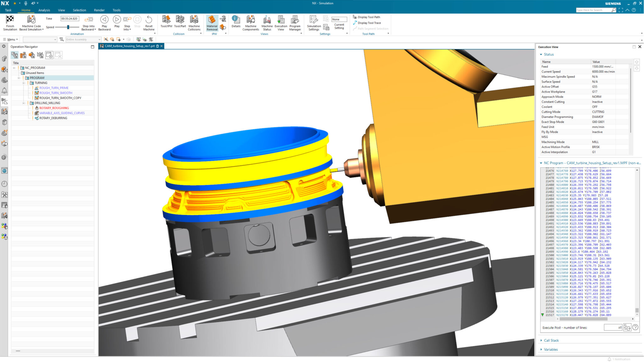Select the Machine Collisions tool
The width and height of the screenshot is (644, 362).
[194, 21]
